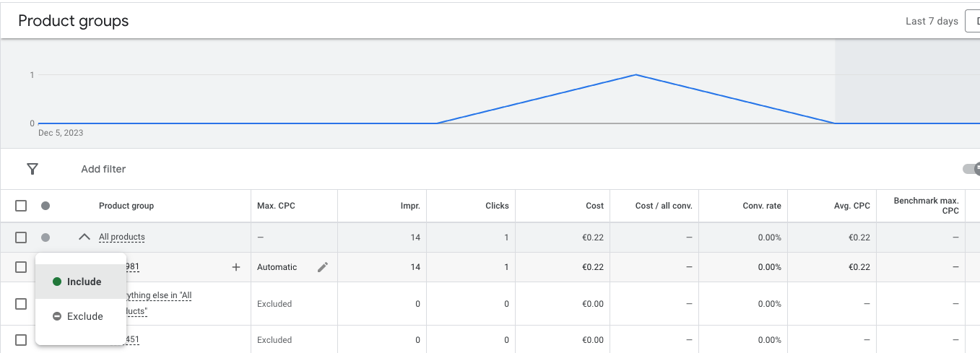Click the plus icon to subdivide product group 981
The height and width of the screenshot is (353, 980).
tap(235, 267)
